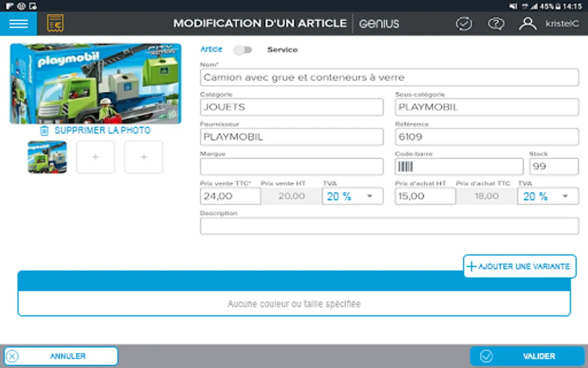588x368 pixels.
Task: Click Prix d'achat TTC value 18,00
Action: click(x=487, y=196)
